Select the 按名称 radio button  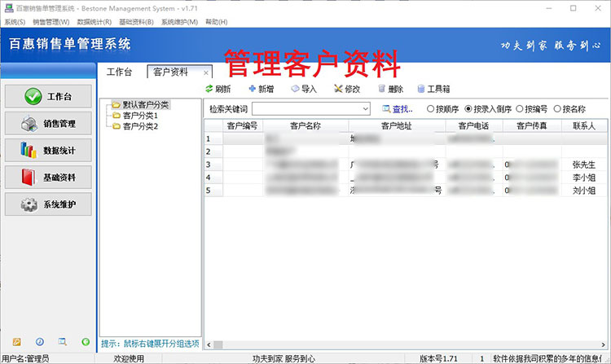(557, 109)
